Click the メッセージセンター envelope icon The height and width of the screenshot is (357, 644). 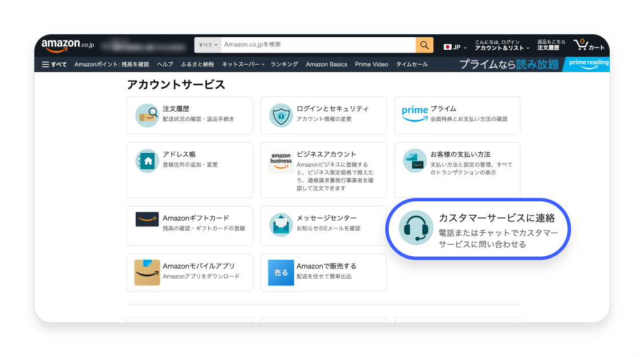click(280, 225)
